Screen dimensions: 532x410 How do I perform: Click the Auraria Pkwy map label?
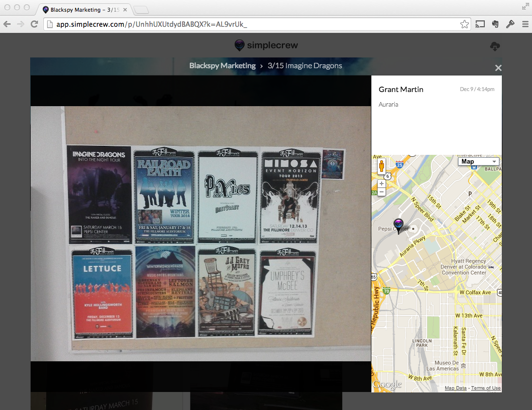coord(412,246)
